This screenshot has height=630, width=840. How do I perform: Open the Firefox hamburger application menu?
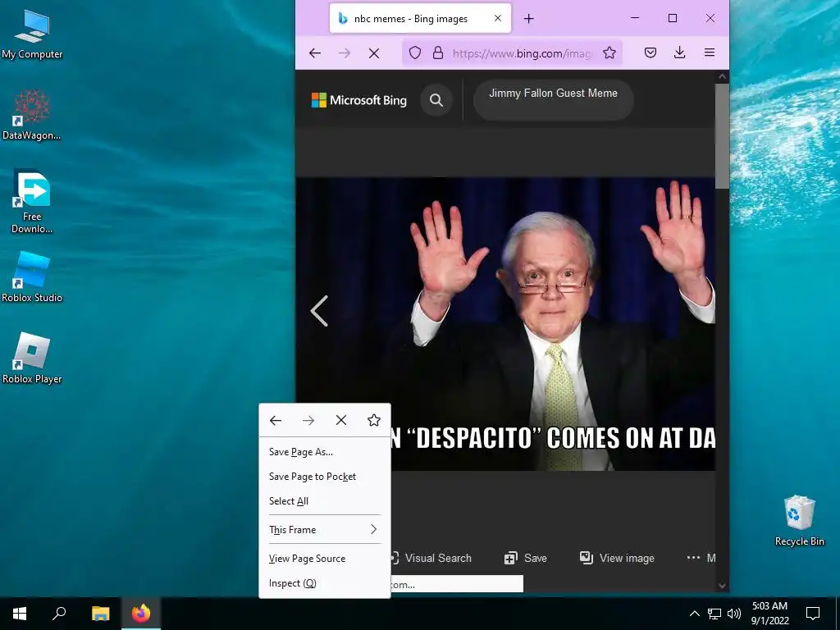coord(710,52)
